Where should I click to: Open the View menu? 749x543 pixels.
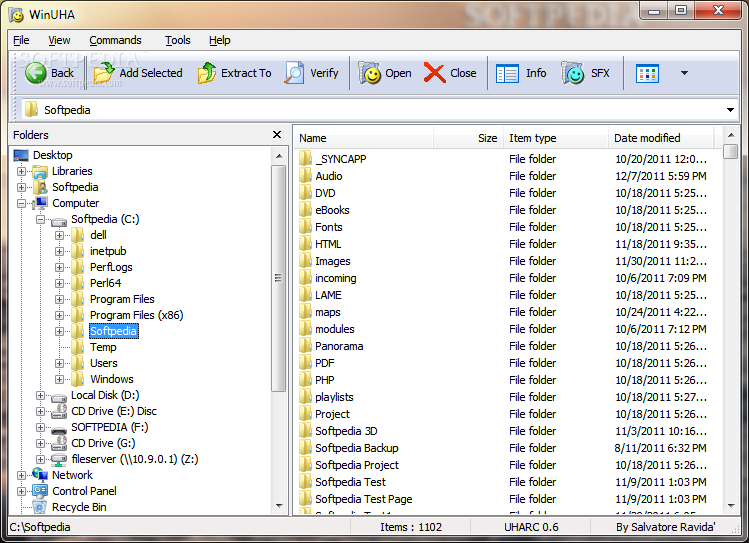click(x=59, y=40)
